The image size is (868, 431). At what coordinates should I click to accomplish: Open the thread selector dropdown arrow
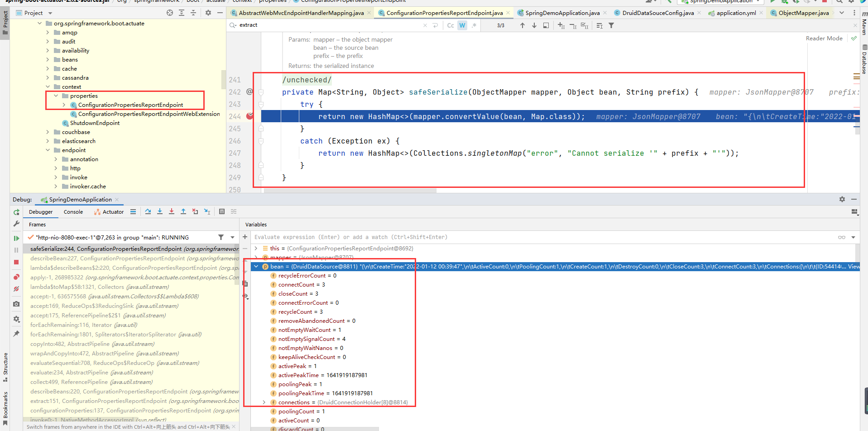(233, 237)
